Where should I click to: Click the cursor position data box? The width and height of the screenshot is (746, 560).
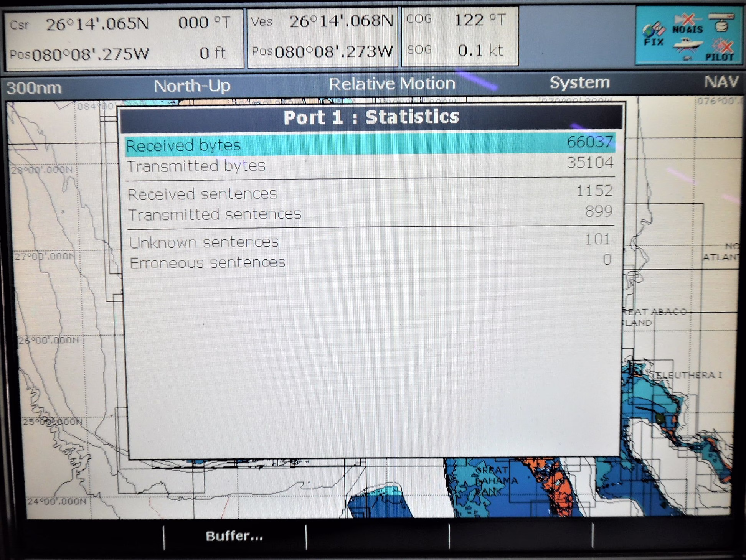click(124, 39)
